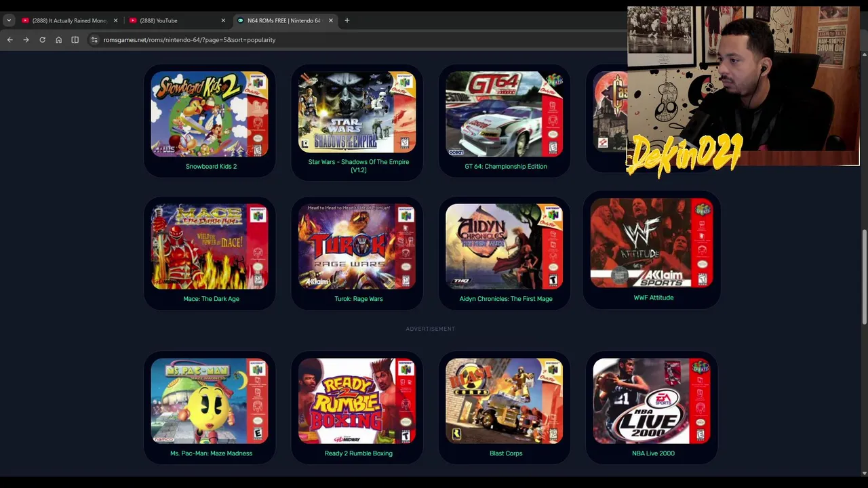Open site information icon in address bar
The width and height of the screenshot is (868, 488).
tap(94, 40)
